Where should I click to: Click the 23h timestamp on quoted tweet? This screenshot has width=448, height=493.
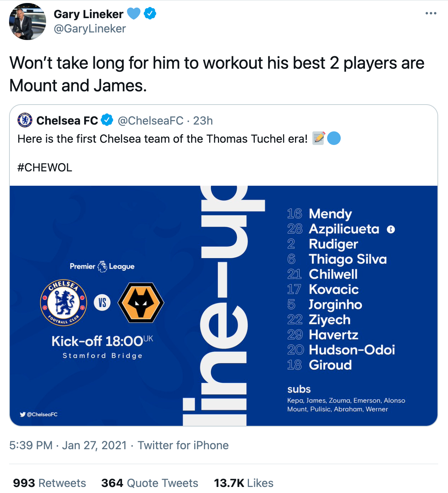pos(203,121)
